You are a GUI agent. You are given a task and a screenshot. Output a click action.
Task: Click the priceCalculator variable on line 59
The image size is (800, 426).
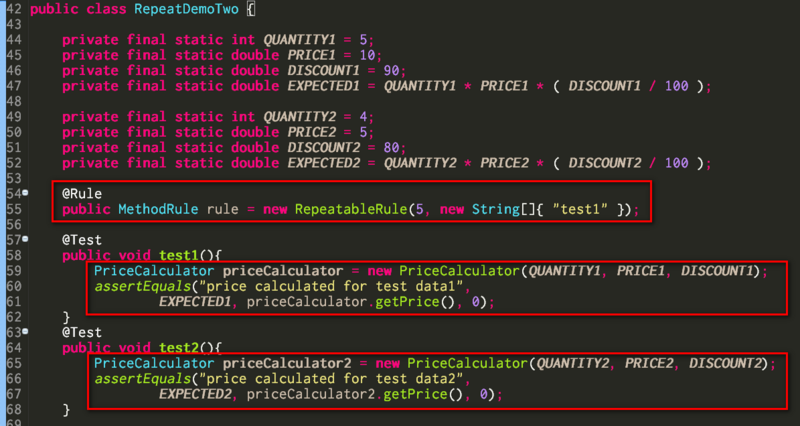[283, 271]
